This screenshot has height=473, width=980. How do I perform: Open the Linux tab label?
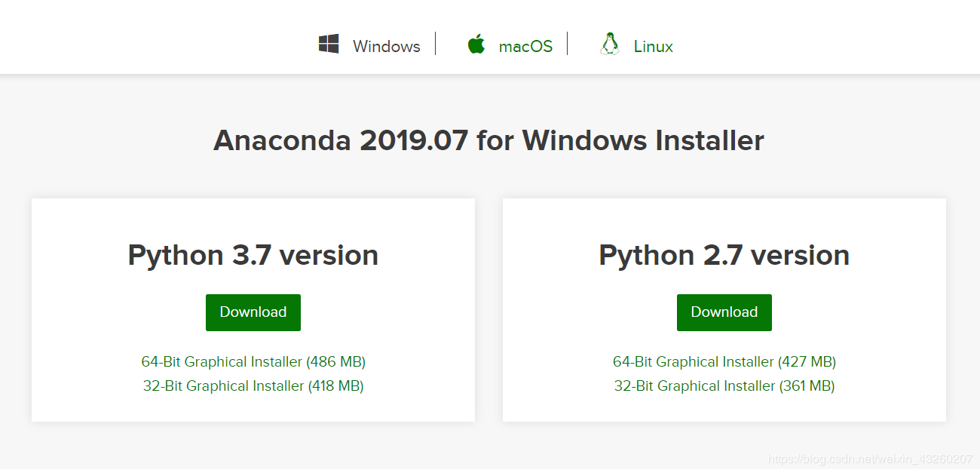click(x=653, y=47)
